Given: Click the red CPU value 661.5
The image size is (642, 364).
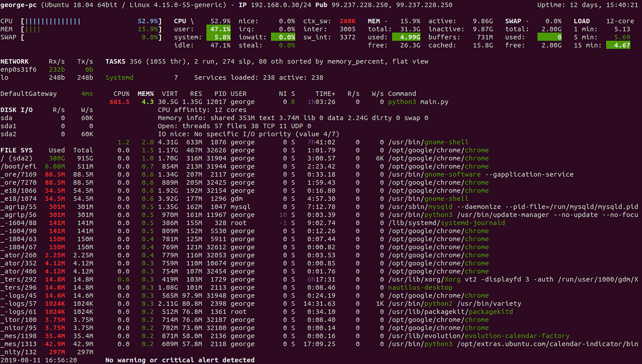Looking at the screenshot, I should click(x=120, y=102).
